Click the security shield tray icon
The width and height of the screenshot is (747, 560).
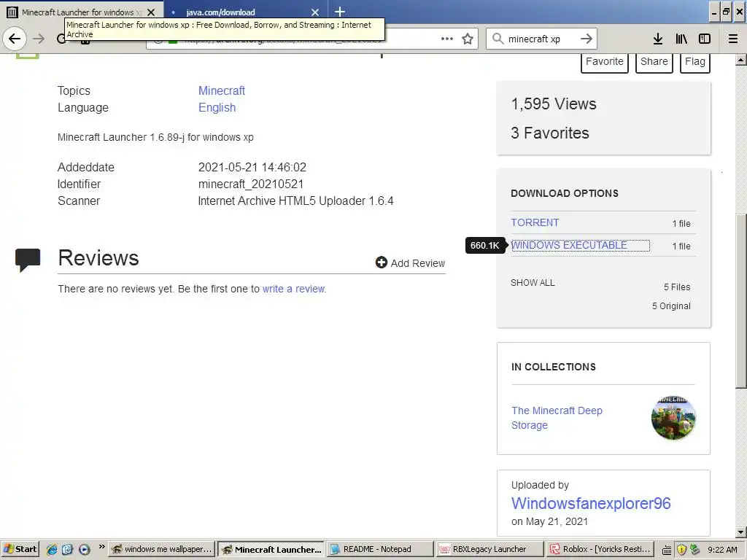coord(681,550)
